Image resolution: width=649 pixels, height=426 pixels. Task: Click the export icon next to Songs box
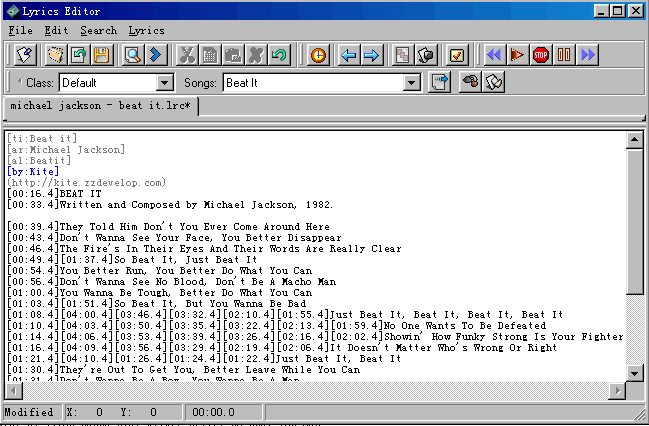point(439,82)
